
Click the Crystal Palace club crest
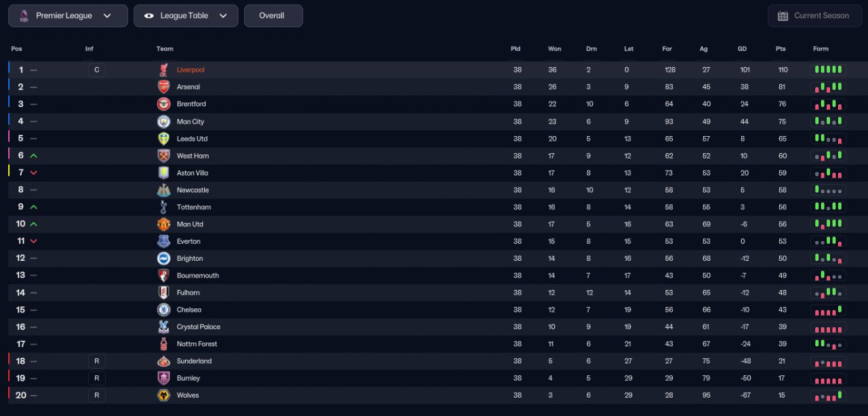[x=163, y=327]
